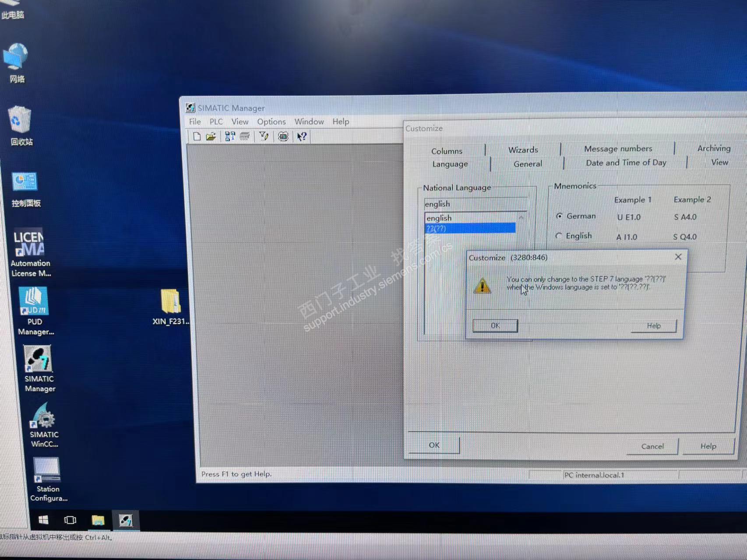Screen dimensions: 747x560
Task: Select the highlighted '??(??)' language entry
Action: (x=470, y=228)
